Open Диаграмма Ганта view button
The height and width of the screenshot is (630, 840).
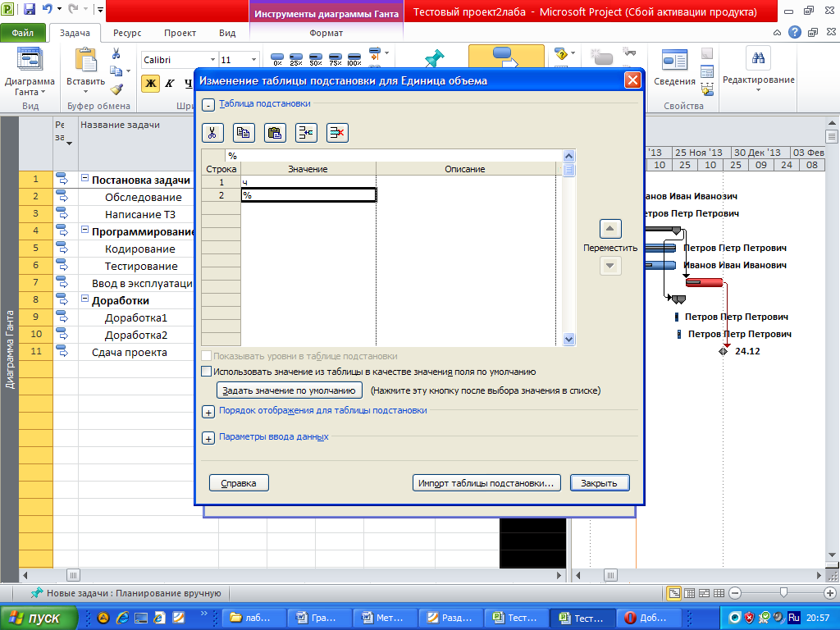30,72
